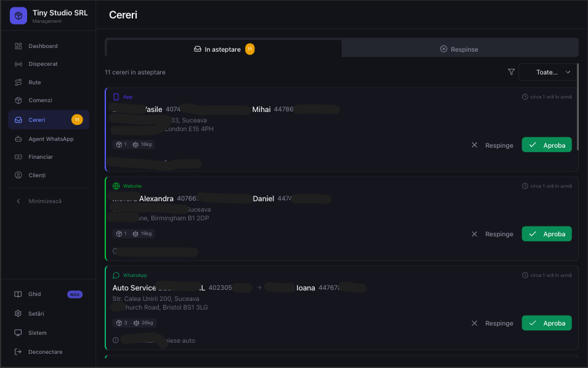Open the Rute section
The height and width of the screenshot is (368, 588).
[34, 82]
